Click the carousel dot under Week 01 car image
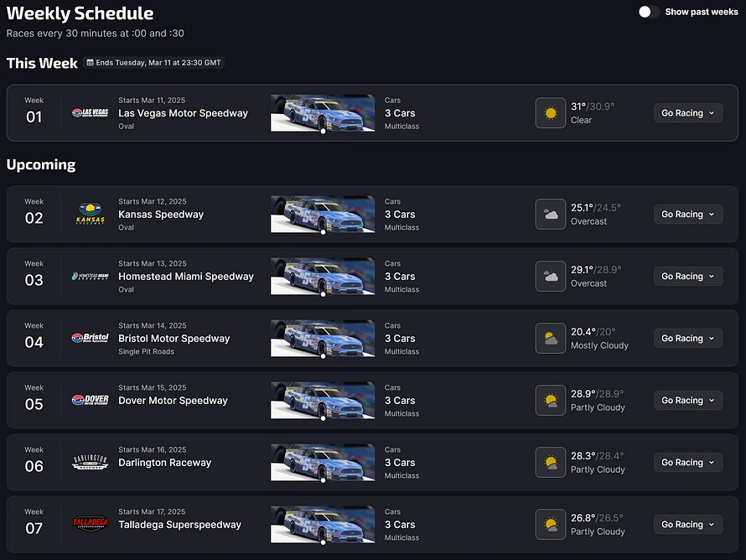 (x=323, y=132)
